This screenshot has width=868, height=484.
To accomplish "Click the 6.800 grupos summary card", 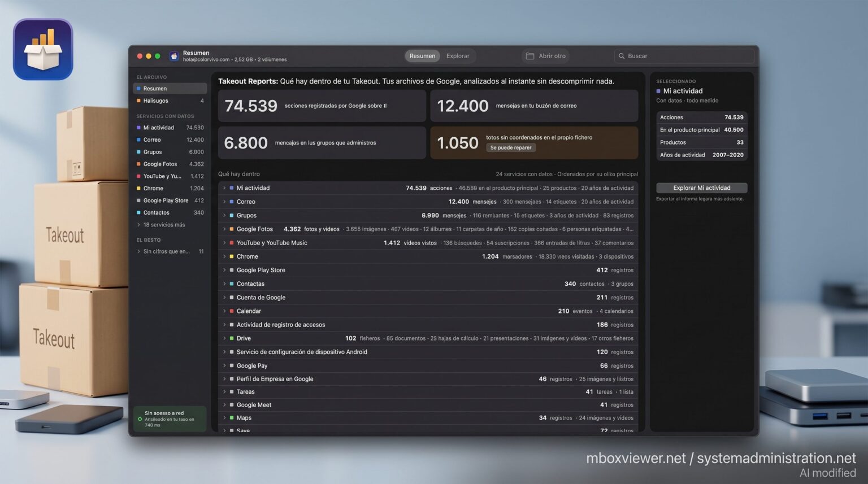I will [322, 142].
